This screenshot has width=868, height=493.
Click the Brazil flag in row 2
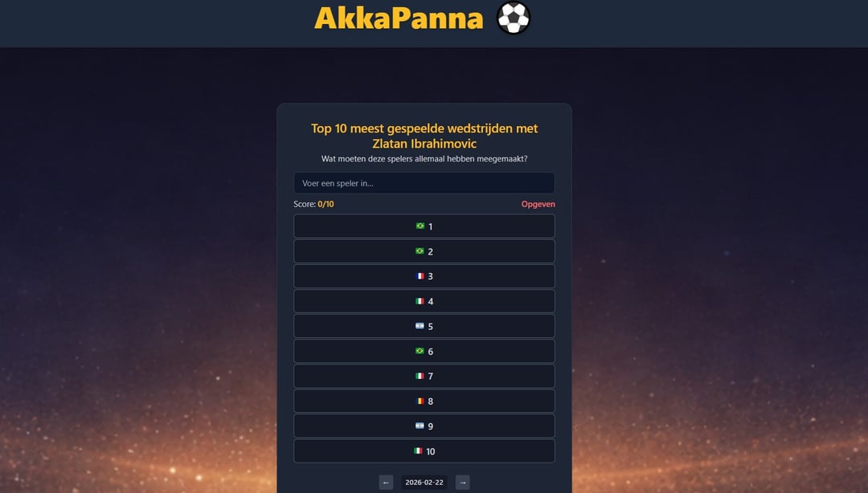(x=420, y=251)
